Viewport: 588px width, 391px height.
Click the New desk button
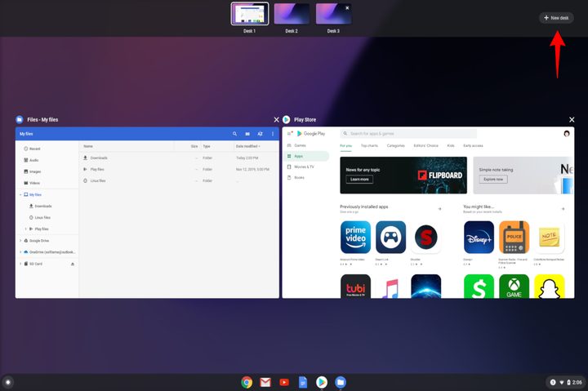pos(556,18)
